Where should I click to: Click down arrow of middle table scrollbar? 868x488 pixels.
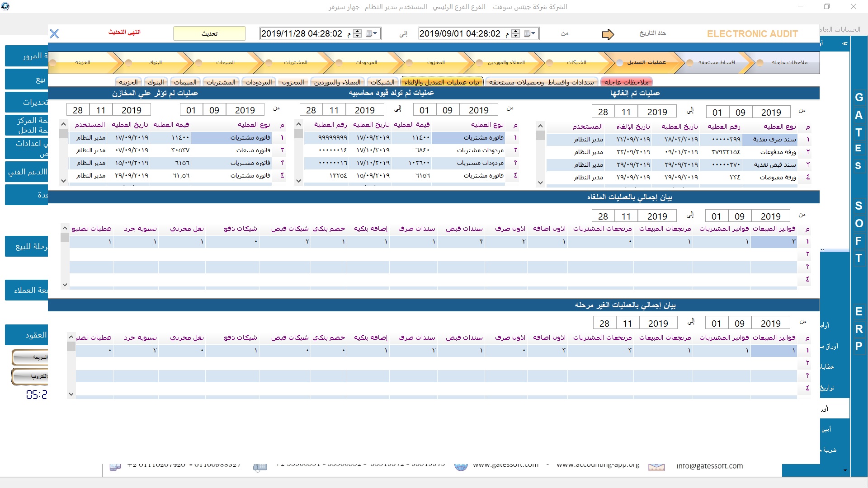pyautogui.click(x=298, y=181)
